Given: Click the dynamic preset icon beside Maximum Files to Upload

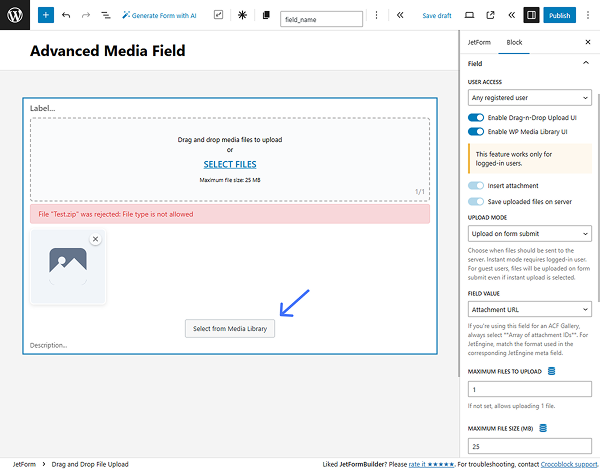Looking at the screenshot, I should [551, 371].
